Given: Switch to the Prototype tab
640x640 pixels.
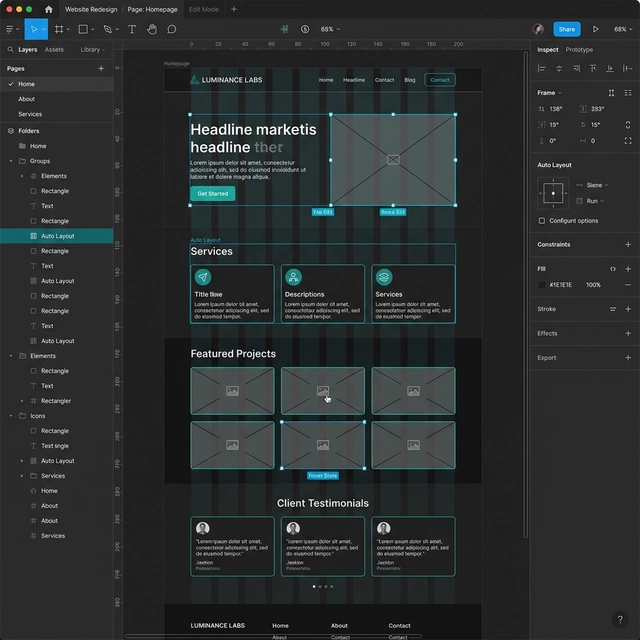Looking at the screenshot, I should [x=579, y=49].
